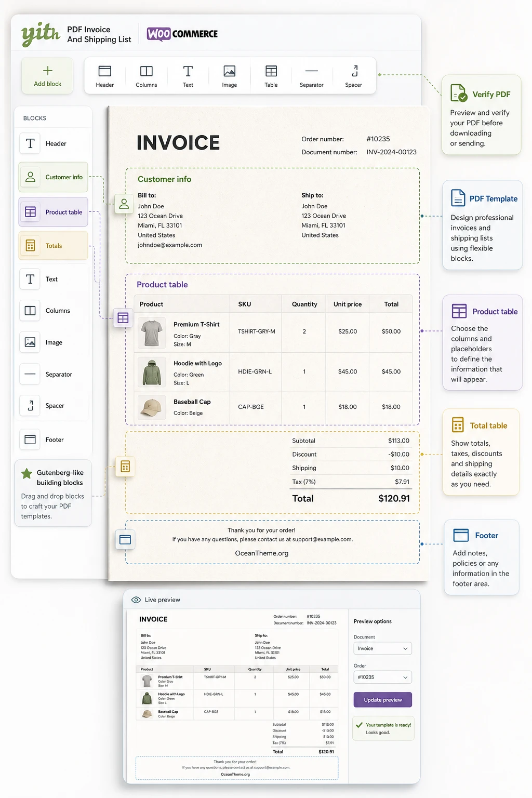Insert a Table from the toolbar
Screen dimensions: 532x798
[271, 71]
